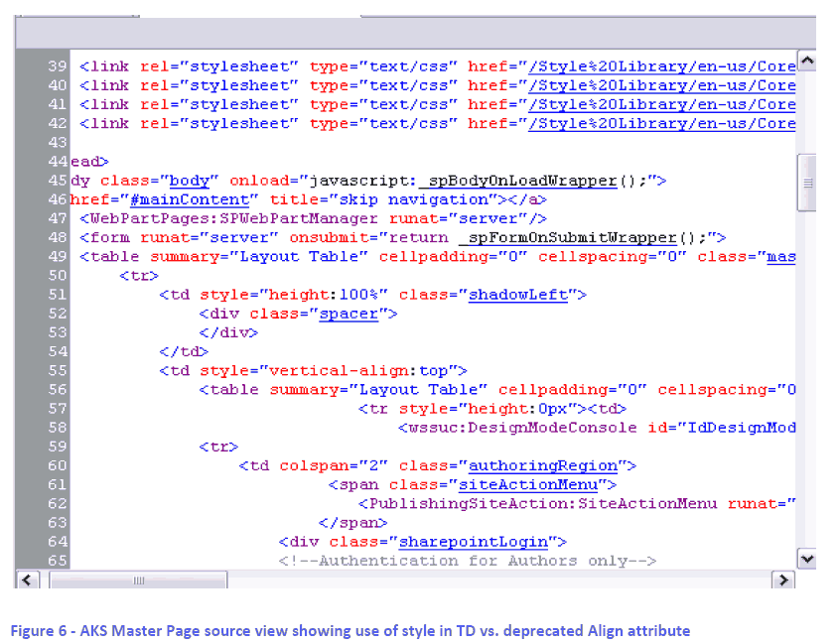Click the Figure 6 caption text
The height and width of the screenshot is (644, 839).
pyautogui.click(x=350, y=631)
